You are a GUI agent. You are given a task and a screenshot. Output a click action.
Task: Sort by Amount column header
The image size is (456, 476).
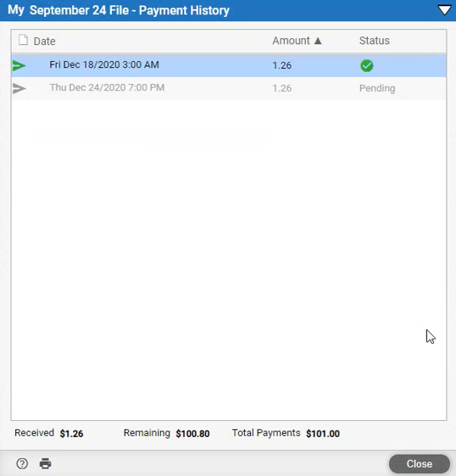[x=291, y=41]
